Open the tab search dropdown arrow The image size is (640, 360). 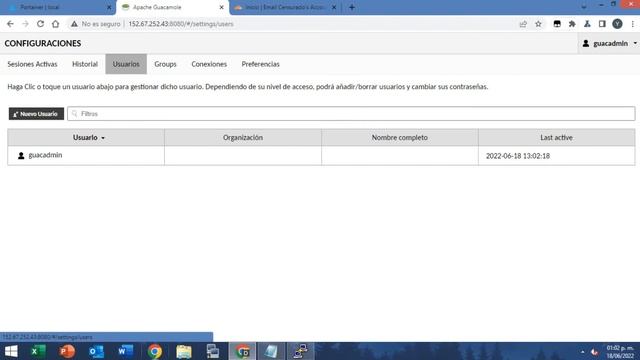click(x=584, y=7)
